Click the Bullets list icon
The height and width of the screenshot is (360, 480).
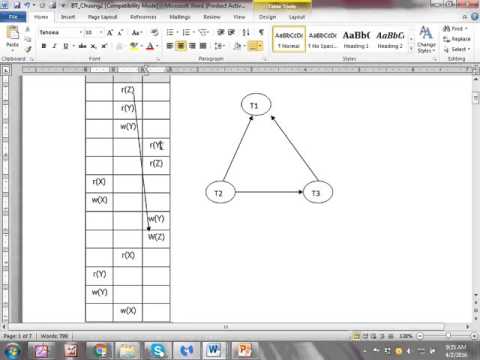point(170,32)
